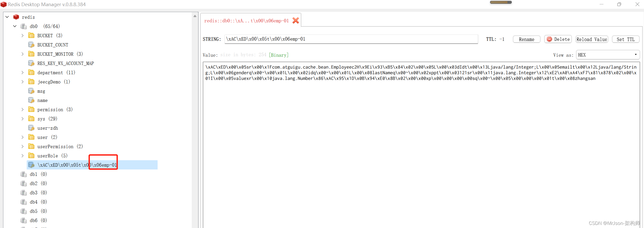Click the db6 database icon
This screenshot has height=228, width=644.
point(24,220)
